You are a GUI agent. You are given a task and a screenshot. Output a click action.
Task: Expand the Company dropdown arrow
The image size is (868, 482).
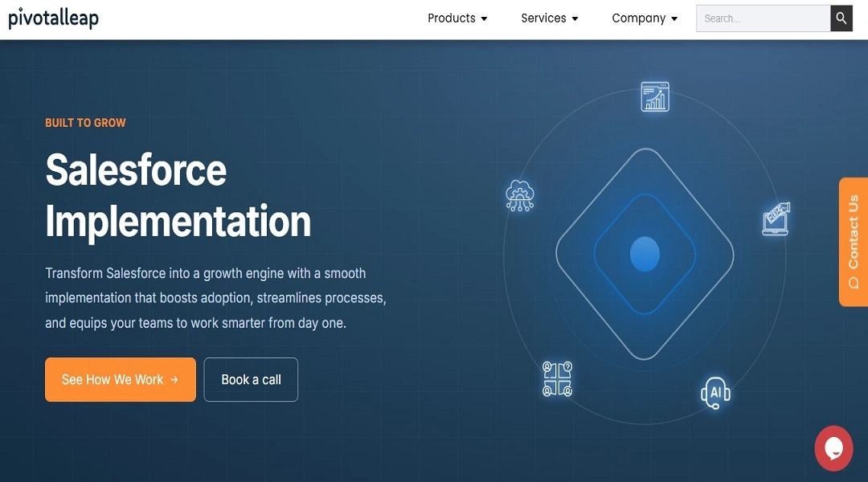(x=674, y=18)
